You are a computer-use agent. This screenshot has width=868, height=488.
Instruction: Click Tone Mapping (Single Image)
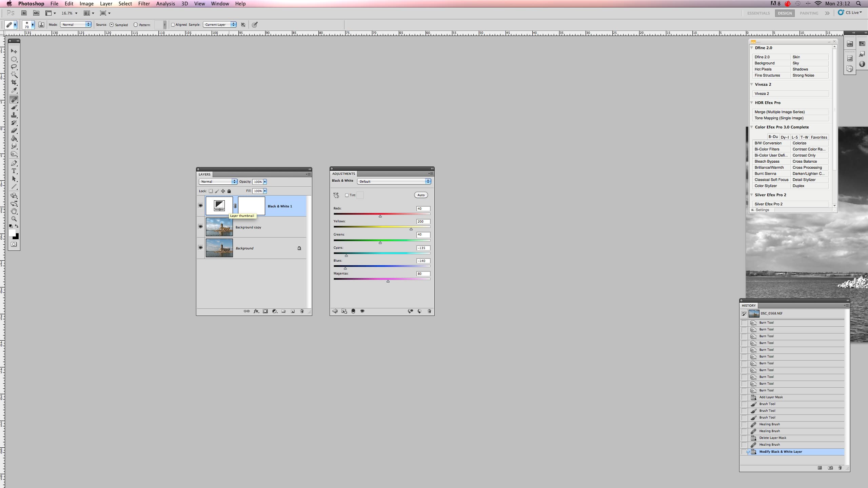790,118
